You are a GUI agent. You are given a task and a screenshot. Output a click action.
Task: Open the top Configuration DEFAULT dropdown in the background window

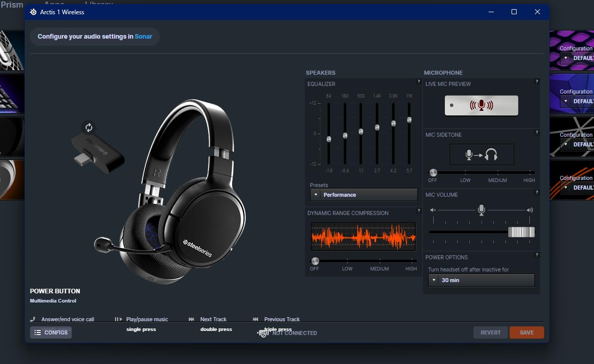[577, 58]
